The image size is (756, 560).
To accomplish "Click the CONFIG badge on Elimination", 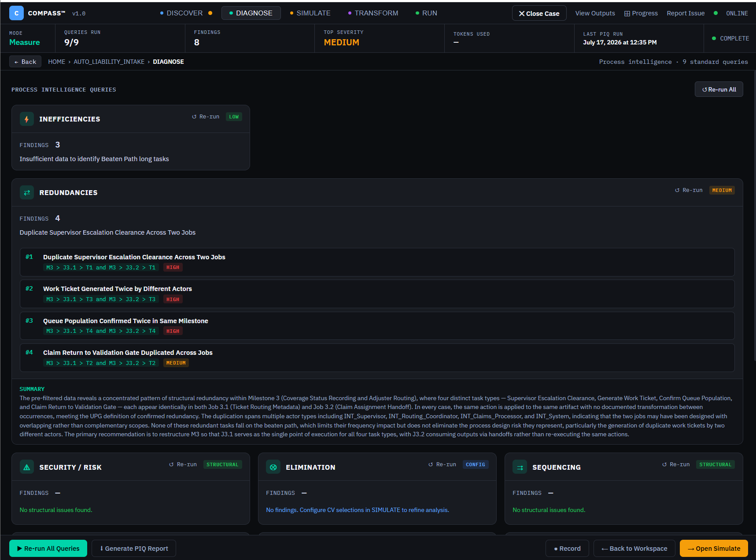I will (475, 464).
